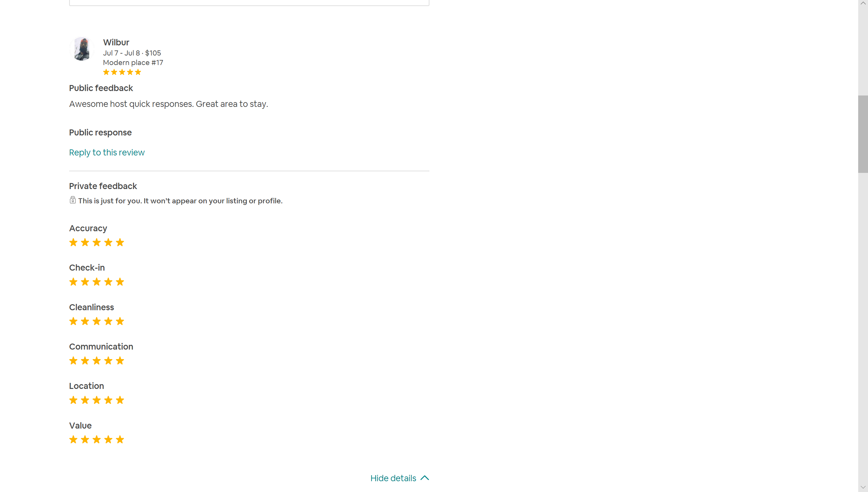Click the lock icon beside private feedback note

[x=72, y=200]
